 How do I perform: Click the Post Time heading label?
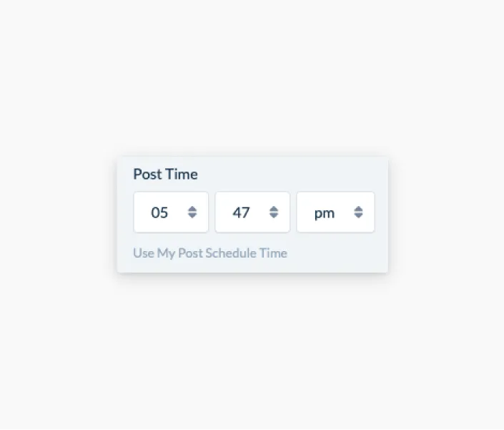point(166,174)
